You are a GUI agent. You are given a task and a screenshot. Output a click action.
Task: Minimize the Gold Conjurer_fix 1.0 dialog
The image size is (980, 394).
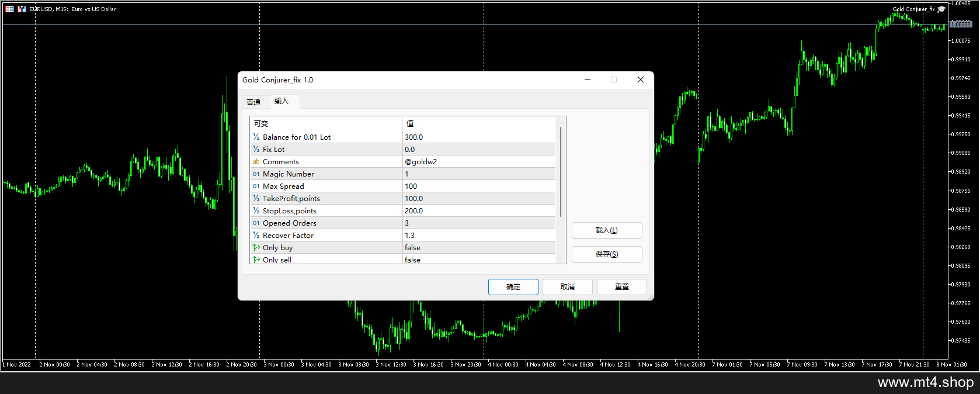pyautogui.click(x=588, y=80)
